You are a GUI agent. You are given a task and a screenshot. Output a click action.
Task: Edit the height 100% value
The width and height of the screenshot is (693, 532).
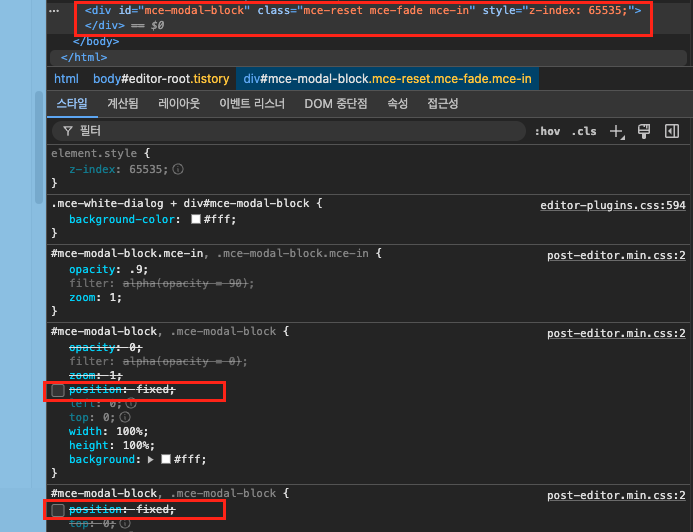click(136, 445)
